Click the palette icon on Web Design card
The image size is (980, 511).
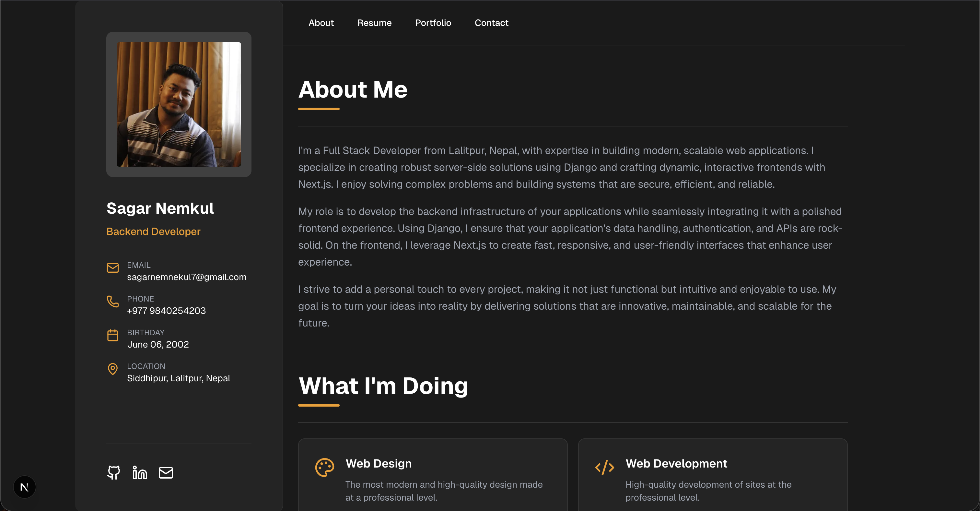tap(324, 468)
